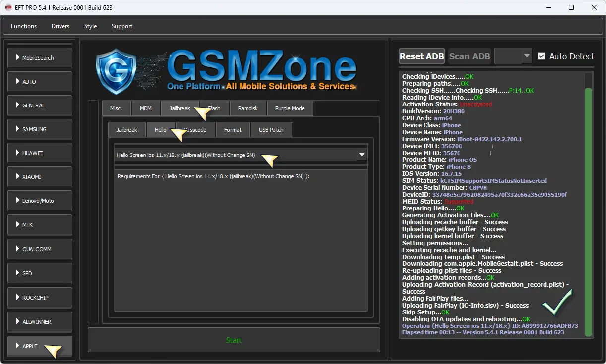Click the arrow icon beside HUAWEI
606x364 pixels.
(x=17, y=153)
